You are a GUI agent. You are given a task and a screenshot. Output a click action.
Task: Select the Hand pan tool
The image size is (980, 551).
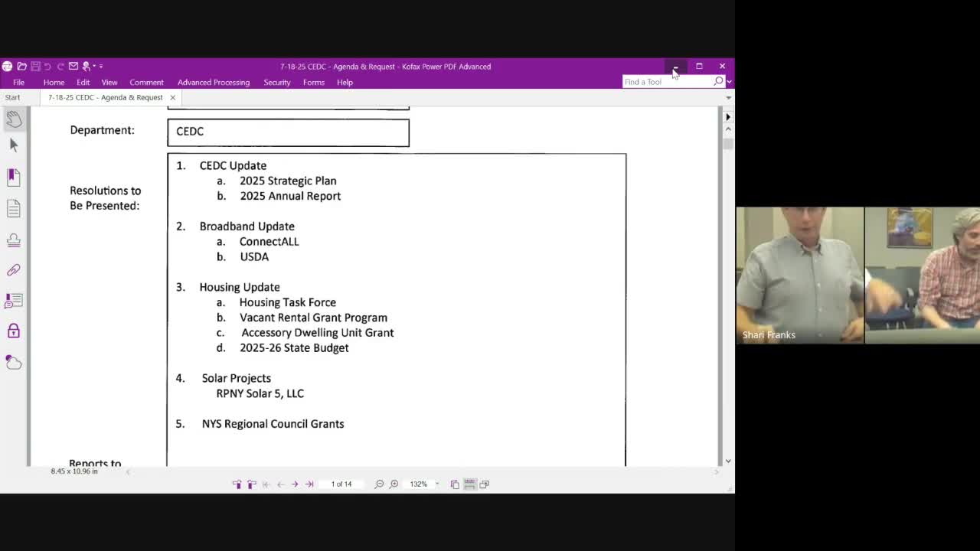(14, 119)
